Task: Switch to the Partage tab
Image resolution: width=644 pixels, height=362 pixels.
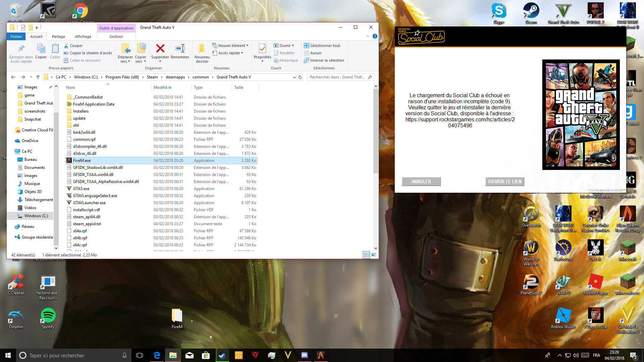Action: 58,37
